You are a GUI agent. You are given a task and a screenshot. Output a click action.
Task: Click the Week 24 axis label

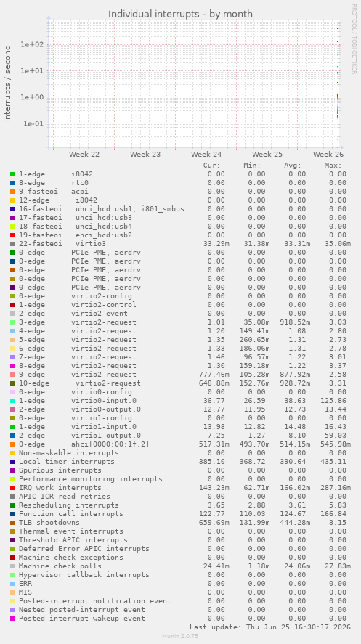206,155
